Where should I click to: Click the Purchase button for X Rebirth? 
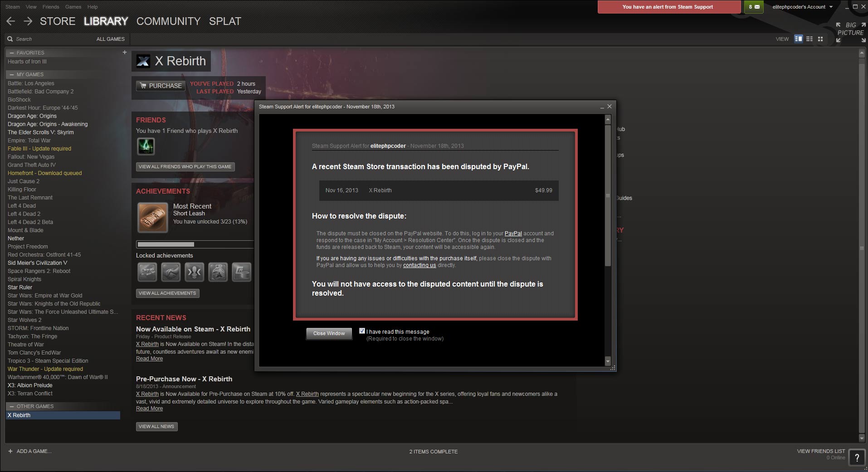[x=161, y=86]
